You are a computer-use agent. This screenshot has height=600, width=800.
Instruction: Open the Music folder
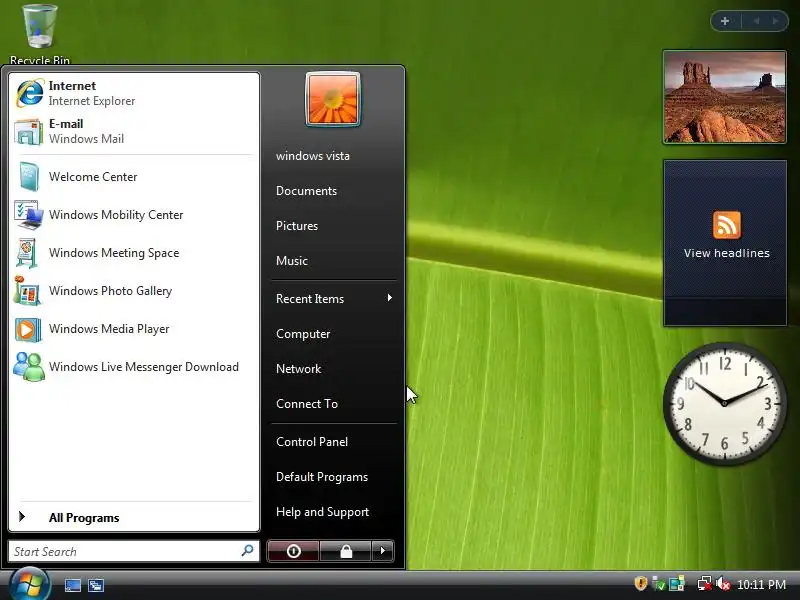[x=292, y=261]
